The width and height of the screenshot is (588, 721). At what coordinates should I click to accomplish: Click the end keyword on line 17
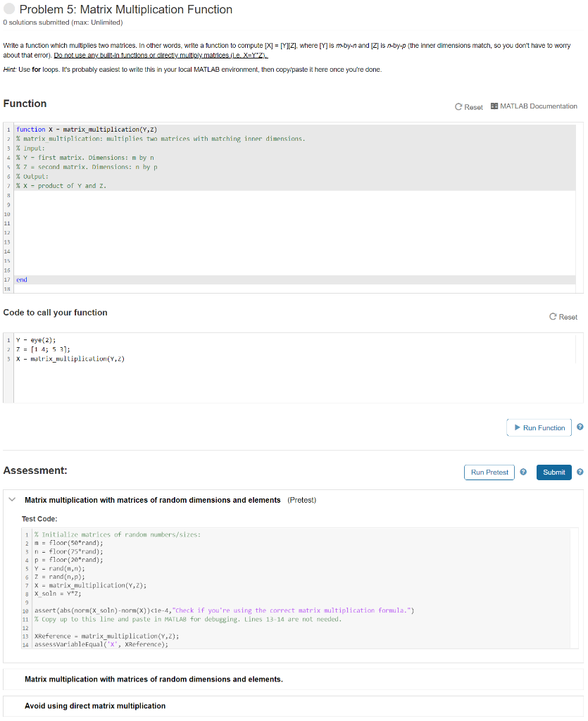22,280
